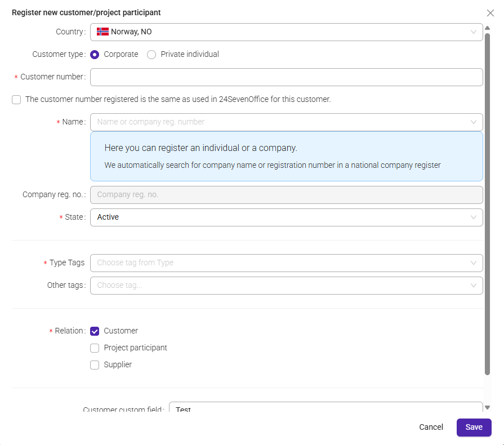Click the Cancel button

click(431, 427)
